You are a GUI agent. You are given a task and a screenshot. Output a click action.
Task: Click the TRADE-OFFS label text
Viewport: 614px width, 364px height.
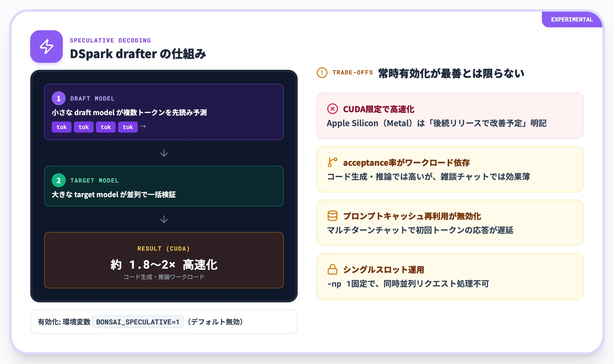tap(353, 72)
